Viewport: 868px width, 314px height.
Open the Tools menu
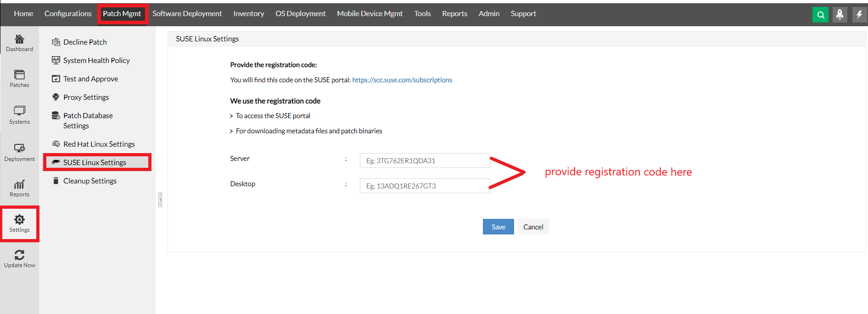422,14
